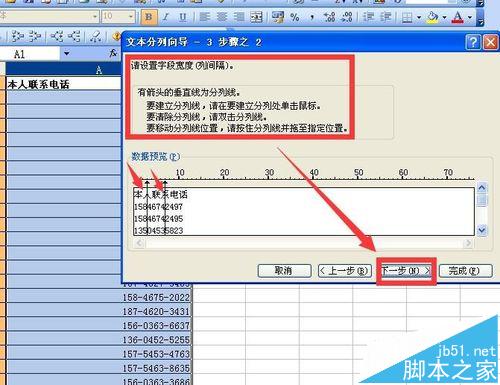Click Finish (完成) button

tap(465, 271)
